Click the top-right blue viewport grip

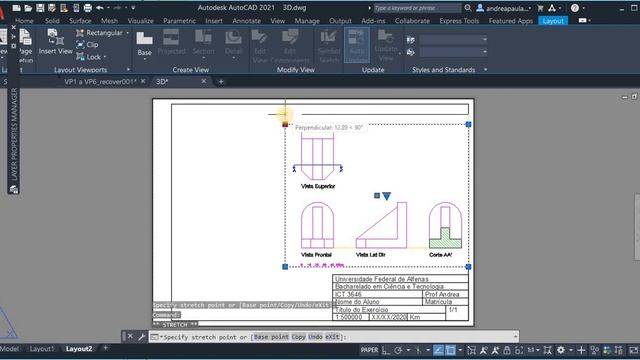click(x=469, y=124)
